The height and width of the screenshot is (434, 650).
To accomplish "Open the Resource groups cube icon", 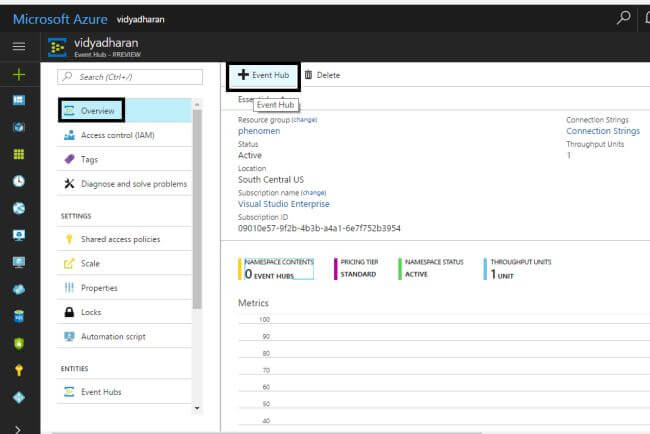I will [19, 127].
